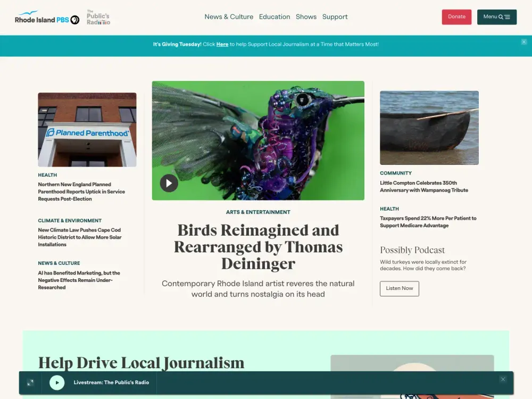Click the Rhode Island PBS logo
Image resolution: width=532 pixels, height=399 pixels.
click(47, 18)
